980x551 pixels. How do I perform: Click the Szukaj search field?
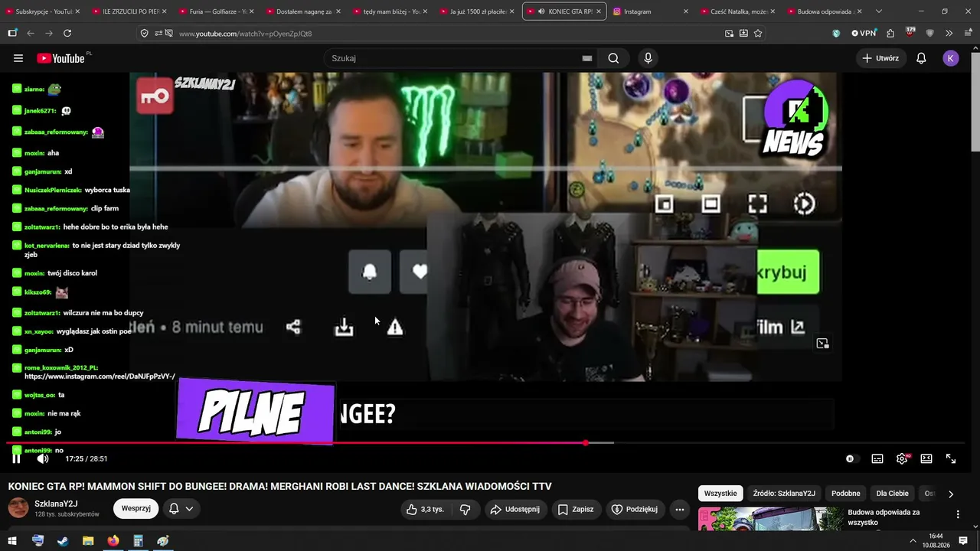pos(452,58)
